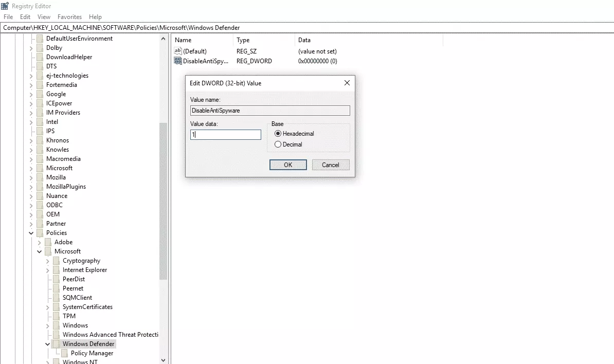Open the Edit menu

(25, 17)
